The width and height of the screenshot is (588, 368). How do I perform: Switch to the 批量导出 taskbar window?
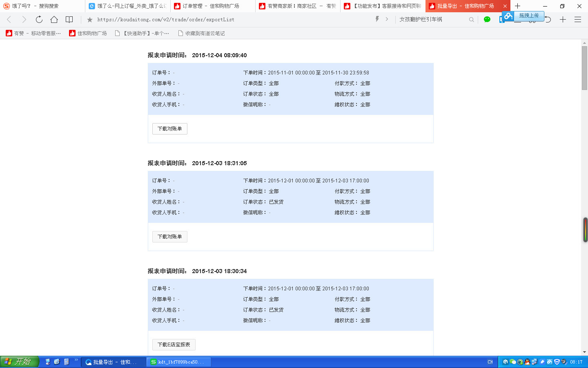click(114, 362)
